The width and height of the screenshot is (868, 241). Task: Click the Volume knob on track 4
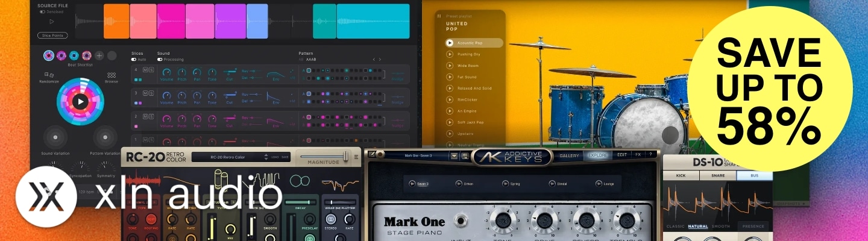click(x=166, y=72)
